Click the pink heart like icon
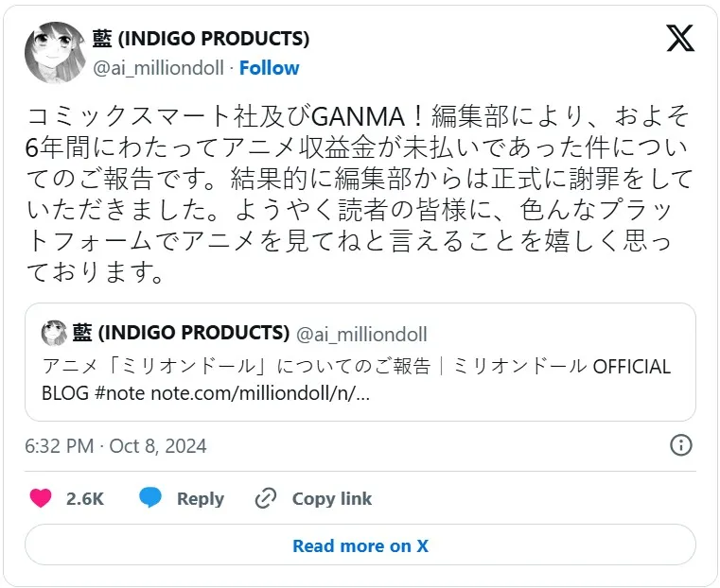The height and width of the screenshot is (588, 720). pyautogui.click(x=41, y=498)
